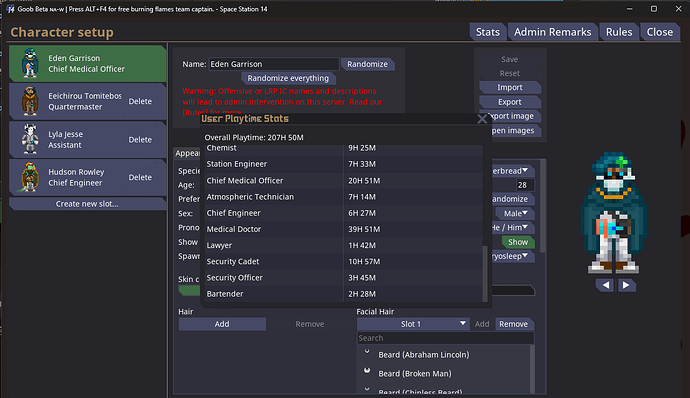The image size is (690, 398).
Task: Open the Rules tab
Action: coord(619,32)
